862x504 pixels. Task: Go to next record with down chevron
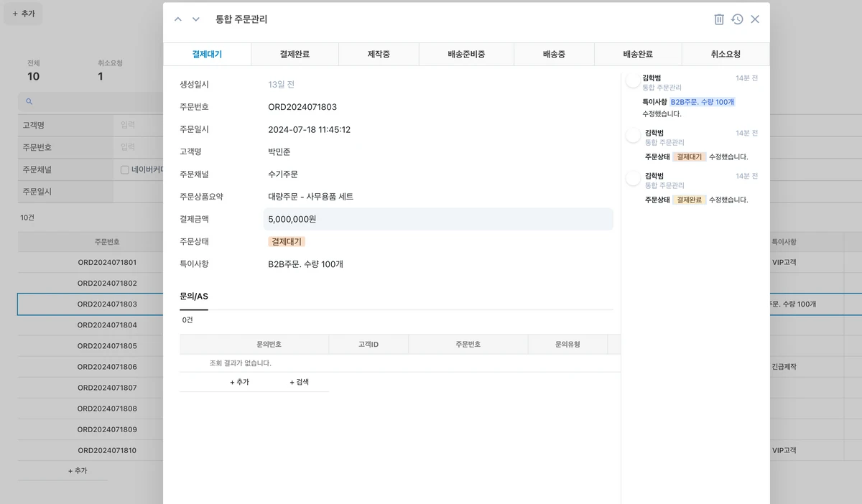point(196,19)
